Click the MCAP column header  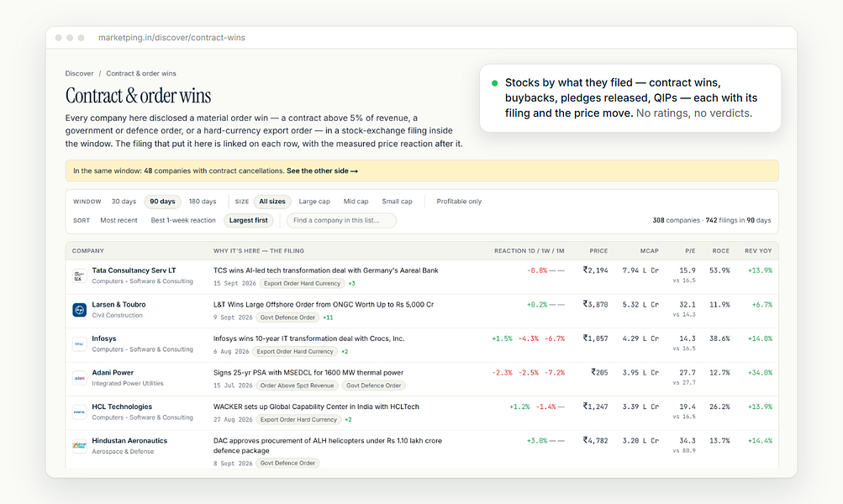[x=649, y=251]
